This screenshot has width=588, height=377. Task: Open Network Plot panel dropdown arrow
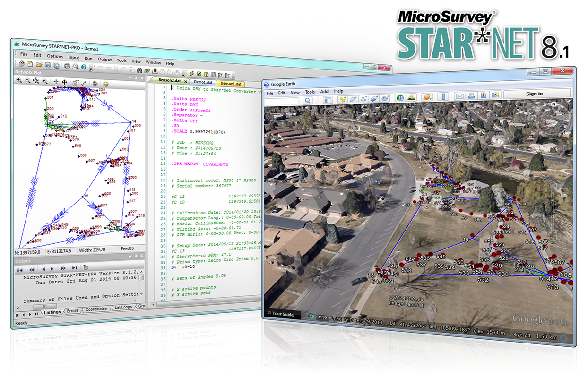(x=130, y=78)
